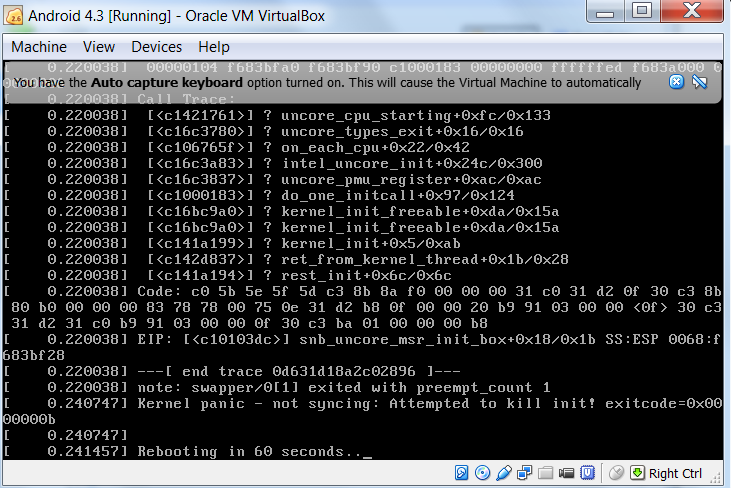Click the shared folders status icon
Screen dimensions: 731x488
[x=545, y=473]
